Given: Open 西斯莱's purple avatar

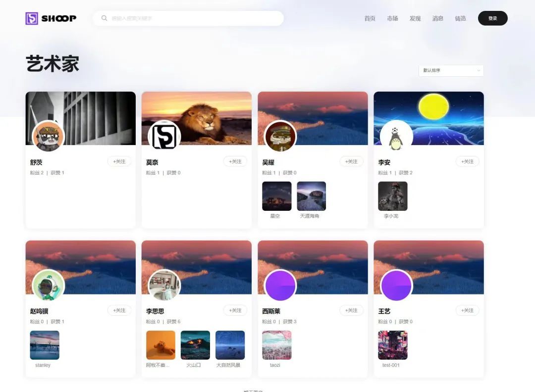Looking at the screenshot, I should pos(280,285).
